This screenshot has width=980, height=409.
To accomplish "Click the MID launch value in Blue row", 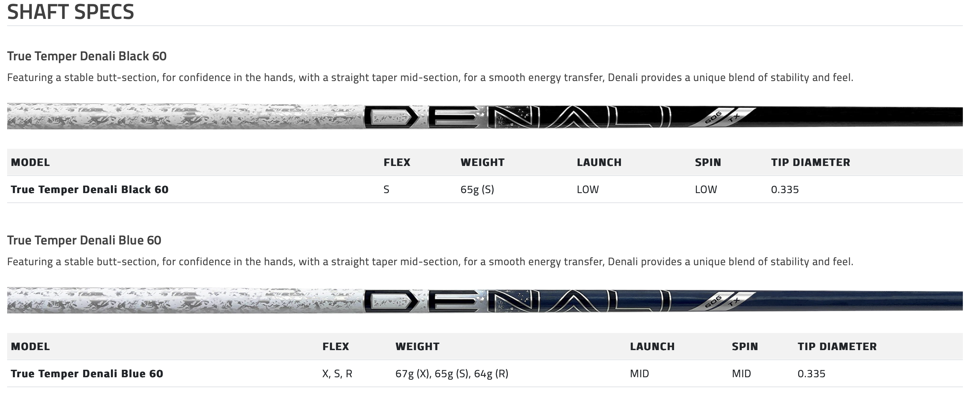I will point(639,374).
